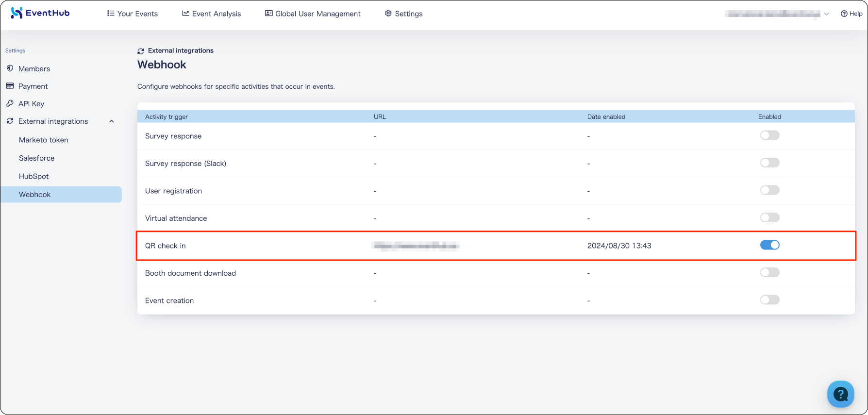Screen dimensions: 868x415
Task: Select HubSpot integration in sidebar
Action: click(x=34, y=176)
